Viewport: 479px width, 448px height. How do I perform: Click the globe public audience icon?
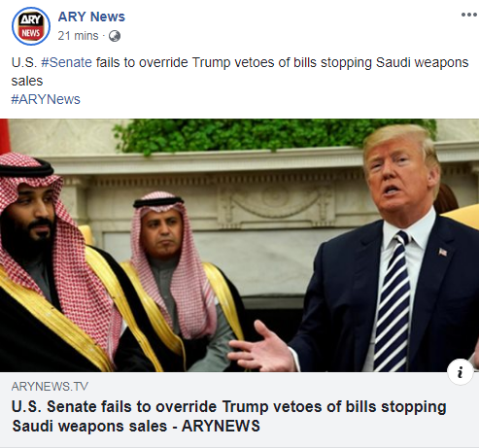[x=115, y=36]
